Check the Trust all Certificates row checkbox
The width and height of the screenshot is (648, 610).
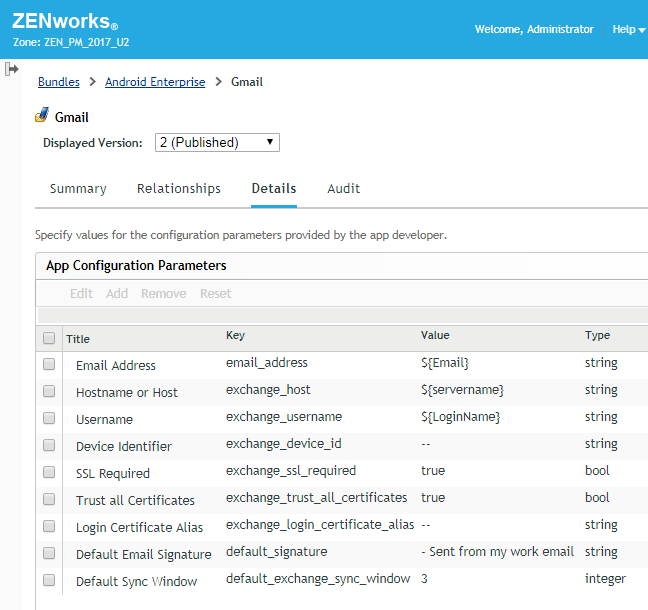point(49,499)
